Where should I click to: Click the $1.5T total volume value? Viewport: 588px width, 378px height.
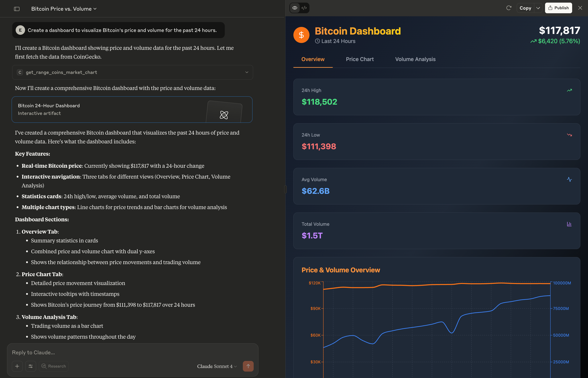312,236
